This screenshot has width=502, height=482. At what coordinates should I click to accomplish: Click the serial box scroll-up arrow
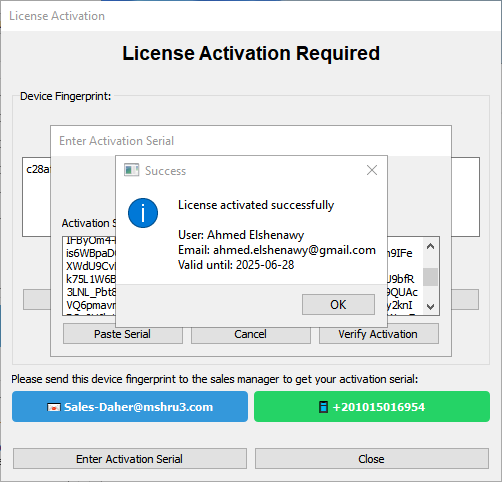click(430, 247)
